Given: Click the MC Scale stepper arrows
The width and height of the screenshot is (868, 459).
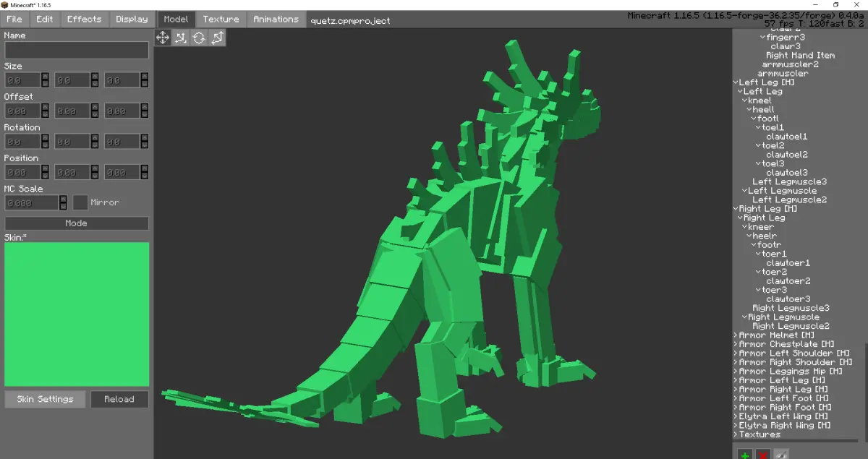Looking at the screenshot, I should 63,203.
